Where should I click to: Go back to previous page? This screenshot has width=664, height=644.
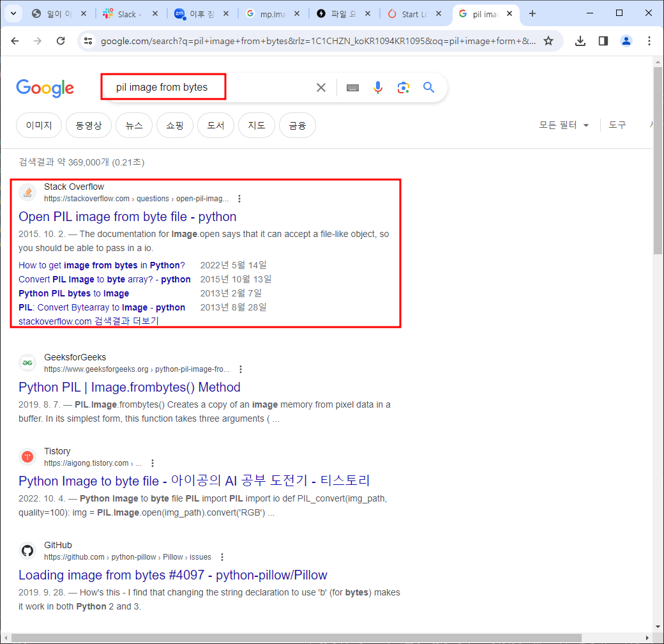click(15, 41)
